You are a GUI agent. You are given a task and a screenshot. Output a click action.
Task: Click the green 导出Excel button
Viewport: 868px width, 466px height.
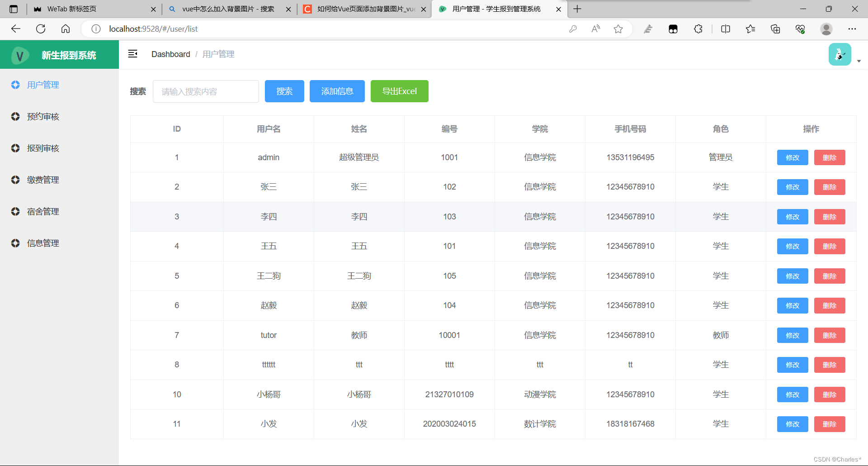coord(400,91)
